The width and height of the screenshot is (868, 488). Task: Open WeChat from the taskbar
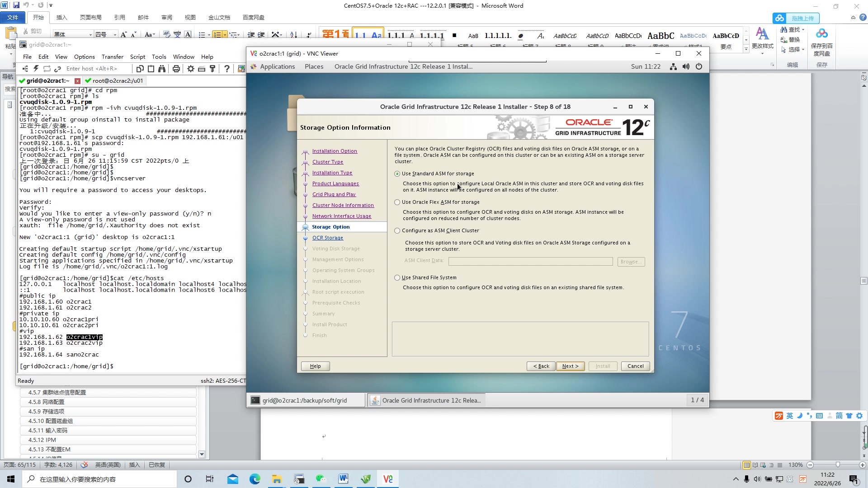click(321, 479)
